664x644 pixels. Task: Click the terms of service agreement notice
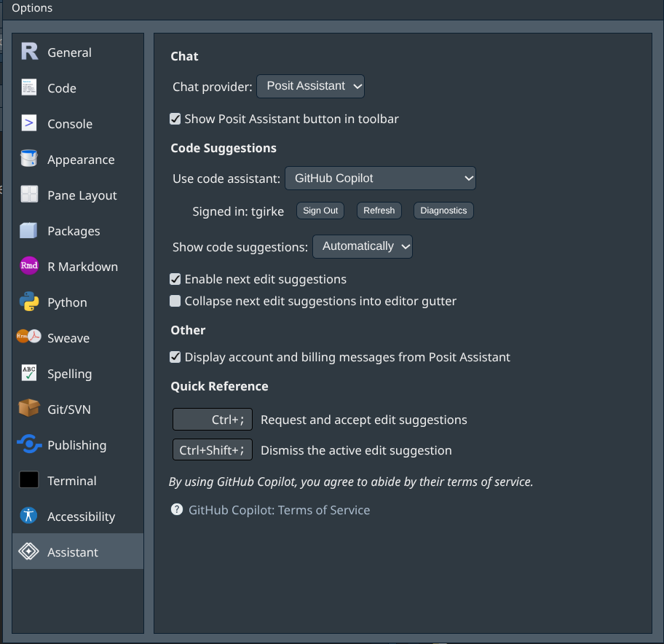click(351, 482)
